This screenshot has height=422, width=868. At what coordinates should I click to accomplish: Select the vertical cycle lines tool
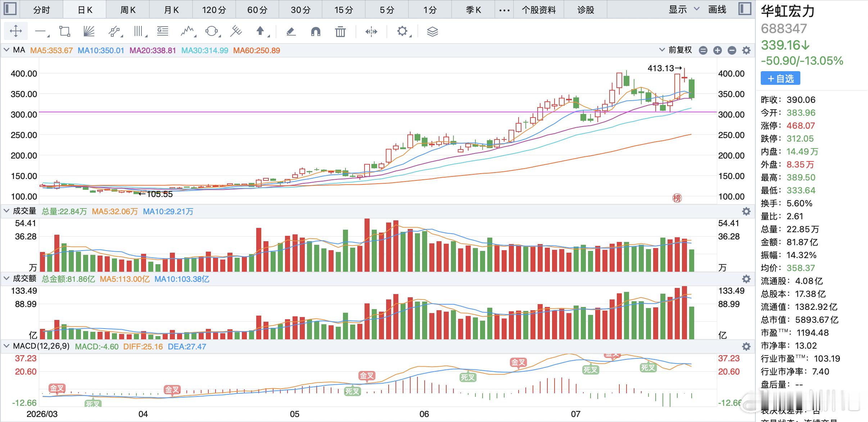click(x=140, y=32)
